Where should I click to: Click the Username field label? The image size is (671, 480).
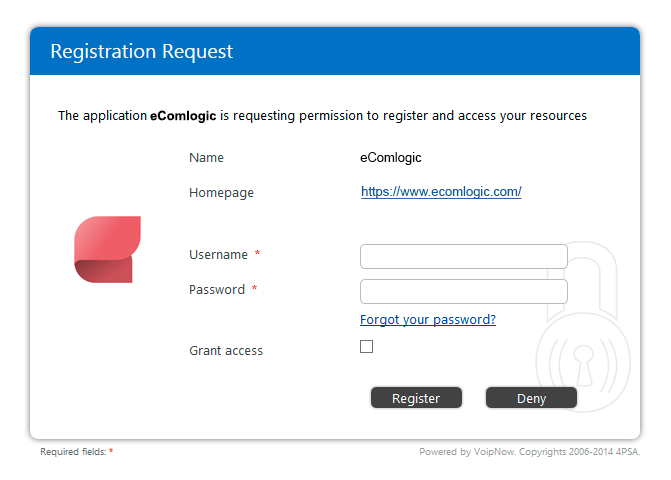tap(218, 255)
